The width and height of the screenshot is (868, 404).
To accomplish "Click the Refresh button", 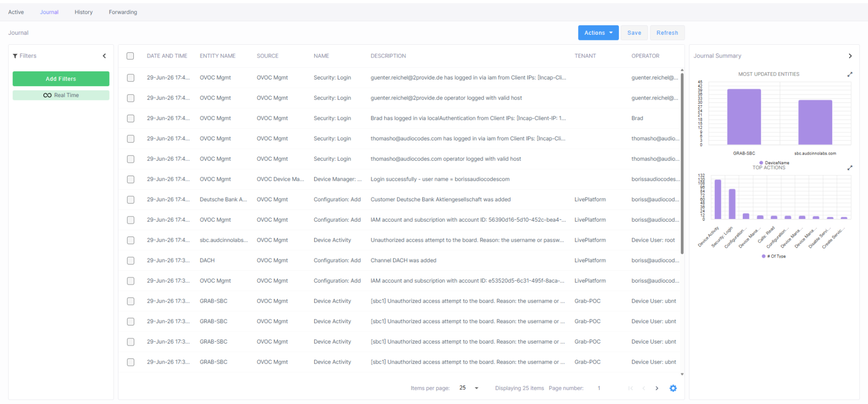I will pyautogui.click(x=667, y=33).
